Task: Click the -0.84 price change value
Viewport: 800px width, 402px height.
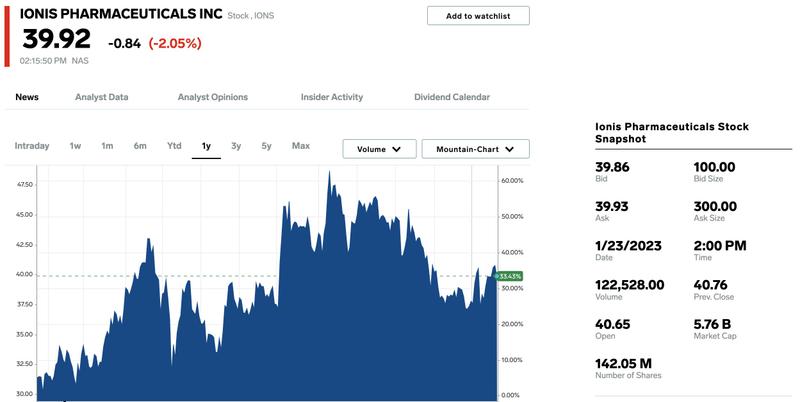Action: tap(124, 43)
